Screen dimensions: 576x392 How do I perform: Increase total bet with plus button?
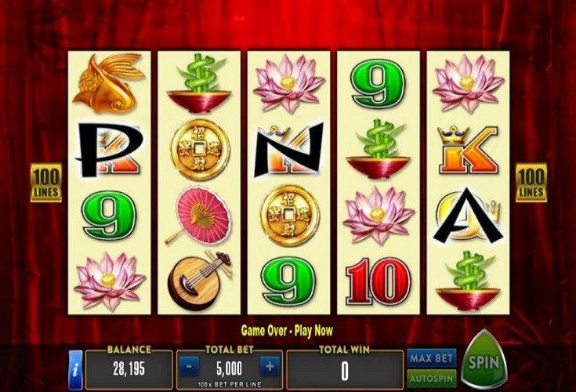(x=270, y=367)
